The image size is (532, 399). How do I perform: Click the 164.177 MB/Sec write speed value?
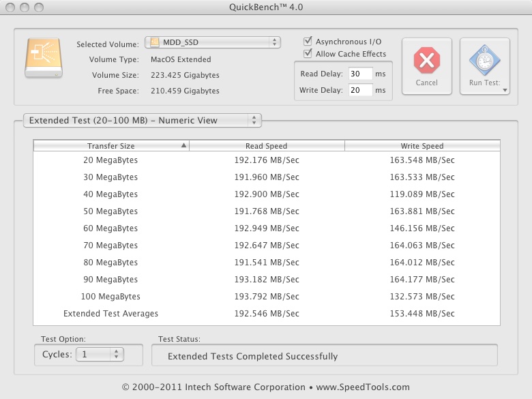coord(422,279)
